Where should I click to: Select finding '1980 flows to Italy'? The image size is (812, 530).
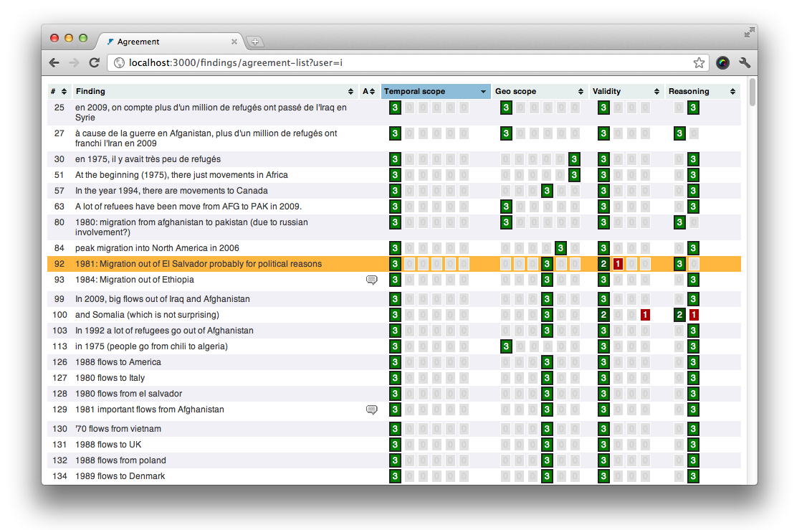coord(110,378)
